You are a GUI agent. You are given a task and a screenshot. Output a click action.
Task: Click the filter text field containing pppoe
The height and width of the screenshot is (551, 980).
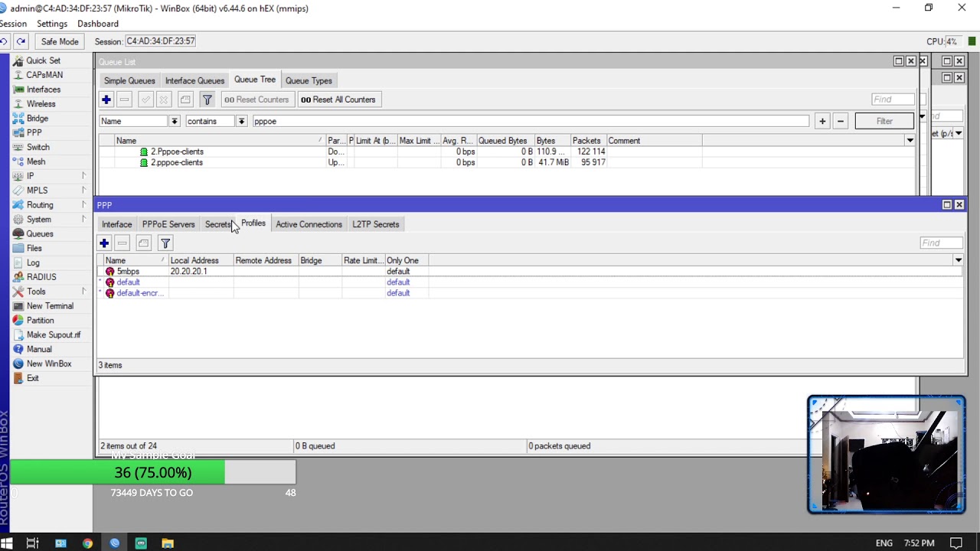(x=530, y=121)
